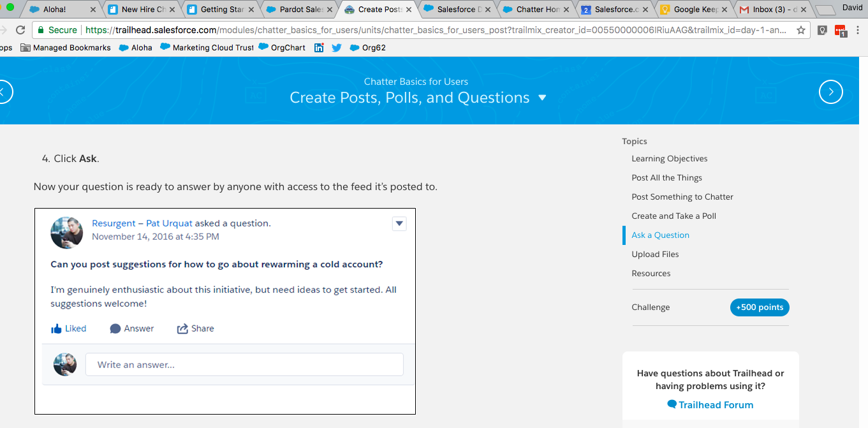The height and width of the screenshot is (428, 868).
Task: Switch to the Pardot Sales tab
Action: [x=300, y=10]
